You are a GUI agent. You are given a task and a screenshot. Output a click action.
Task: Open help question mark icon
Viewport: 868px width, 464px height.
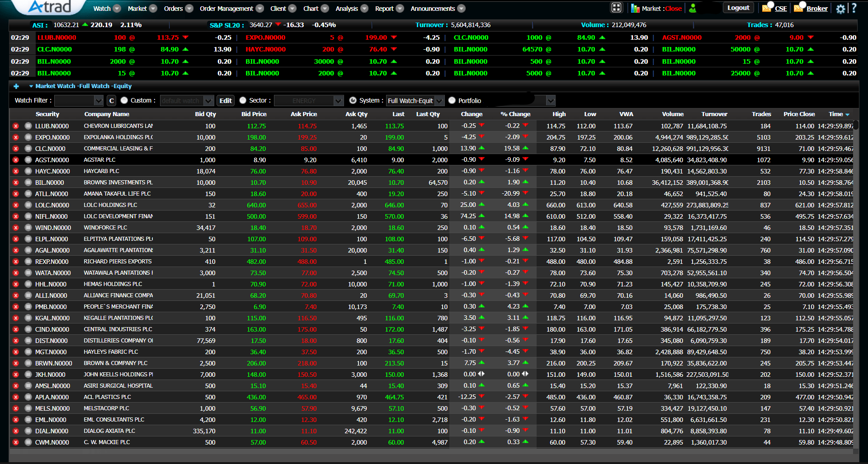[x=854, y=8]
